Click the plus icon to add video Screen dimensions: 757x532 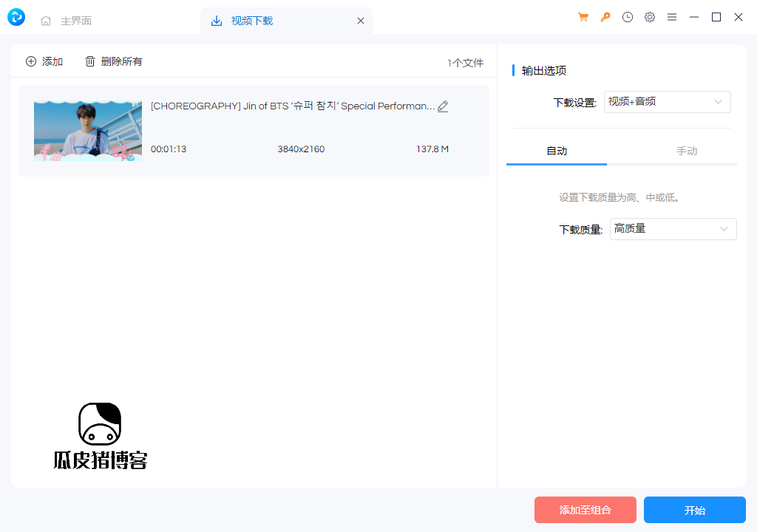31,62
